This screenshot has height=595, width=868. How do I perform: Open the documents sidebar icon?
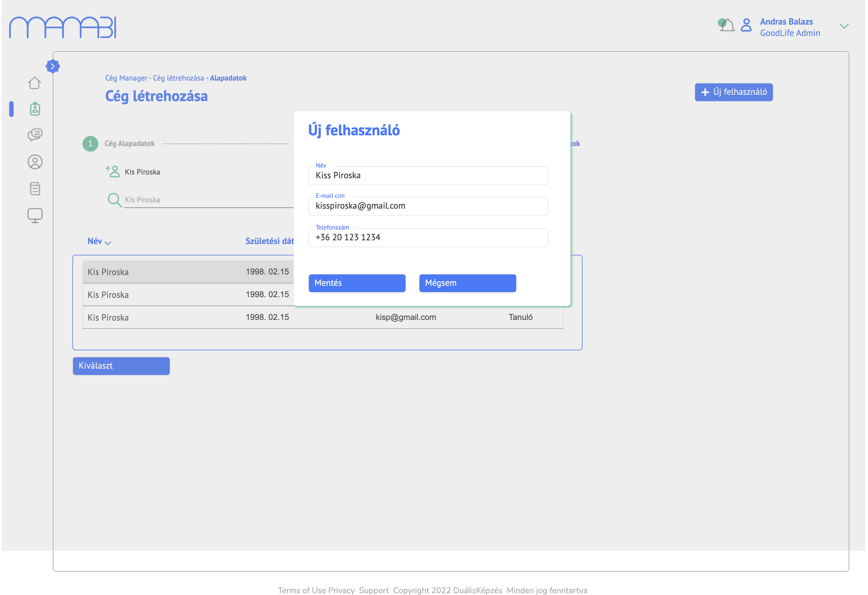(x=35, y=189)
